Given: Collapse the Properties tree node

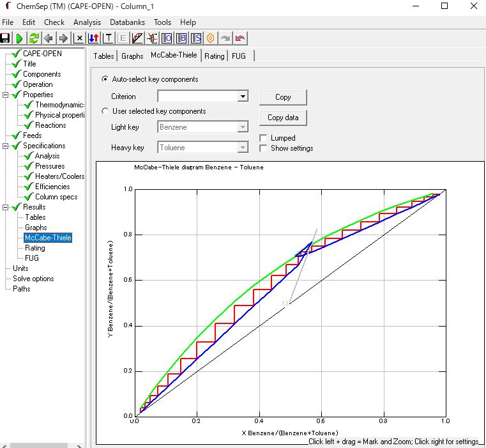Looking at the screenshot, I should [5, 95].
